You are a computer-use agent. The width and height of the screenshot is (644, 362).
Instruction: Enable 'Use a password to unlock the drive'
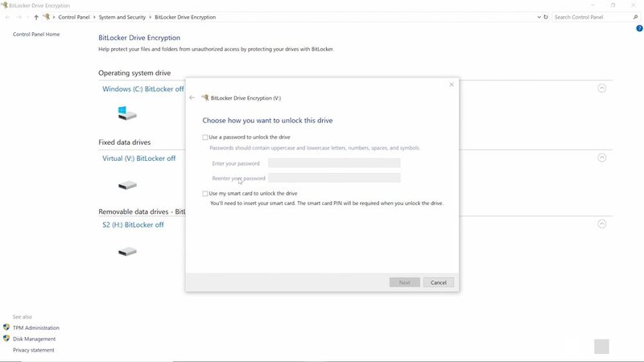point(205,138)
